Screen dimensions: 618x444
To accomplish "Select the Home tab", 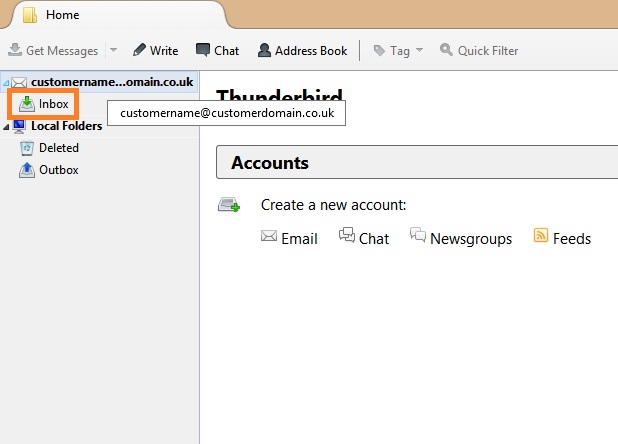I will tap(62, 15).
